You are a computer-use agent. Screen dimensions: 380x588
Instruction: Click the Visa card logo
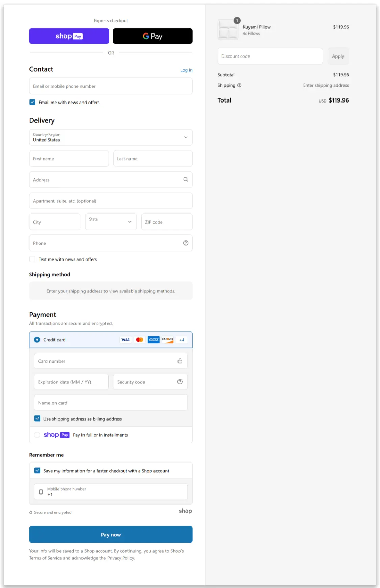tap(125, 340)
